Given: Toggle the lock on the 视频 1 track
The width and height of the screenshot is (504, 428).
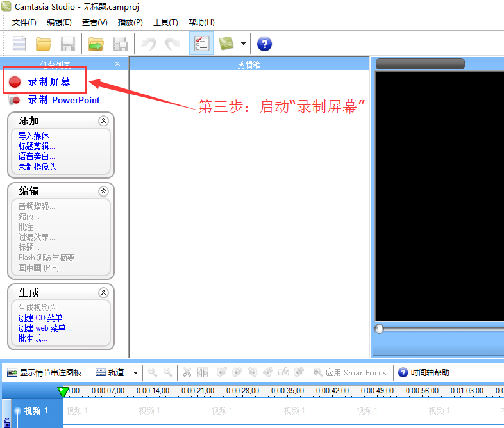Looking at the screenshot, I should (6, 421).
